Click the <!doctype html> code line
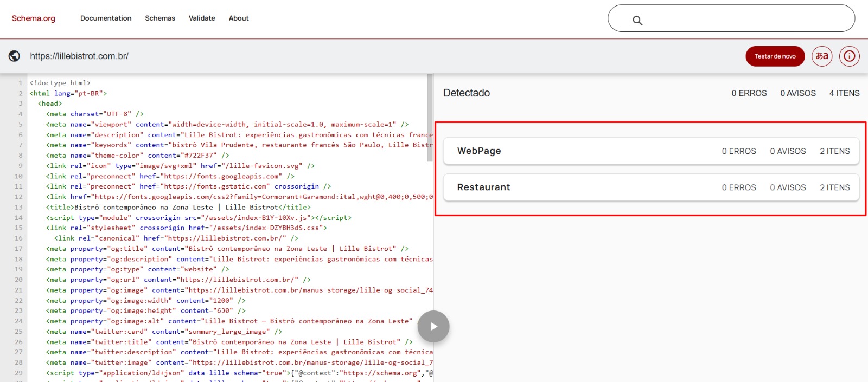 click(x=60, y=83)
